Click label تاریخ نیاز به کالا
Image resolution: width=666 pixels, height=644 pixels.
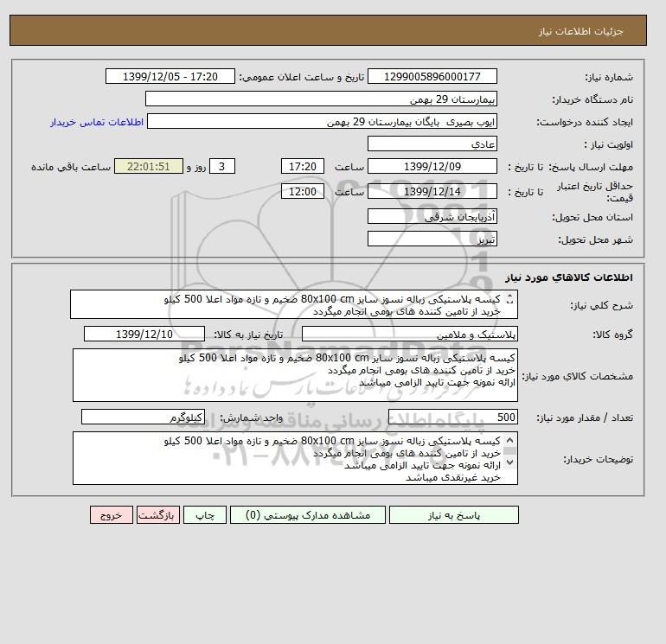(x=248, y=335)
